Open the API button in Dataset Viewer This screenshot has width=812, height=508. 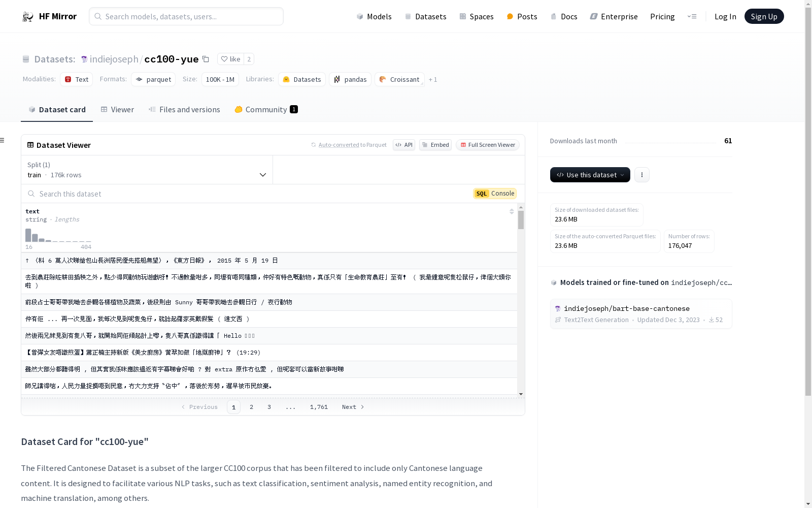tap(404, 145)
